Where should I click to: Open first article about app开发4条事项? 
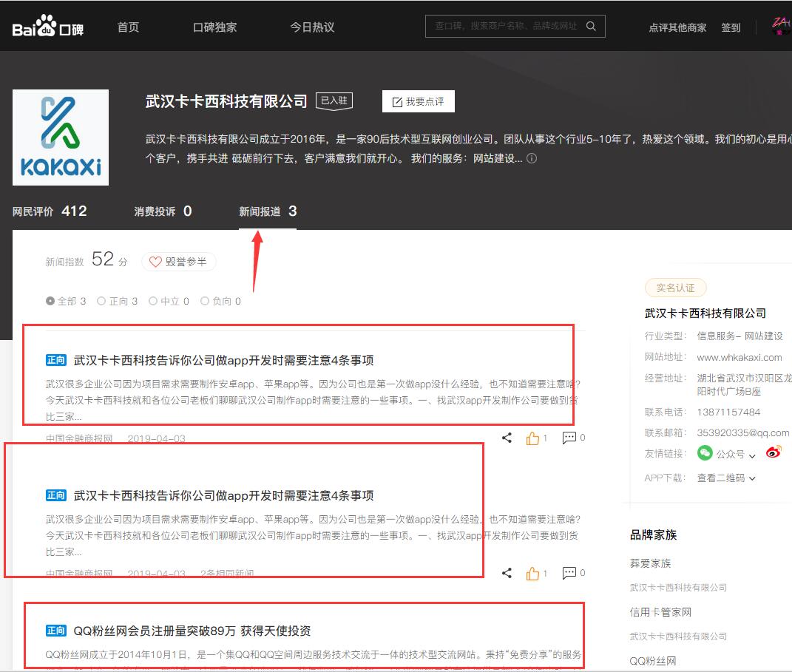[x=224, y=360]
